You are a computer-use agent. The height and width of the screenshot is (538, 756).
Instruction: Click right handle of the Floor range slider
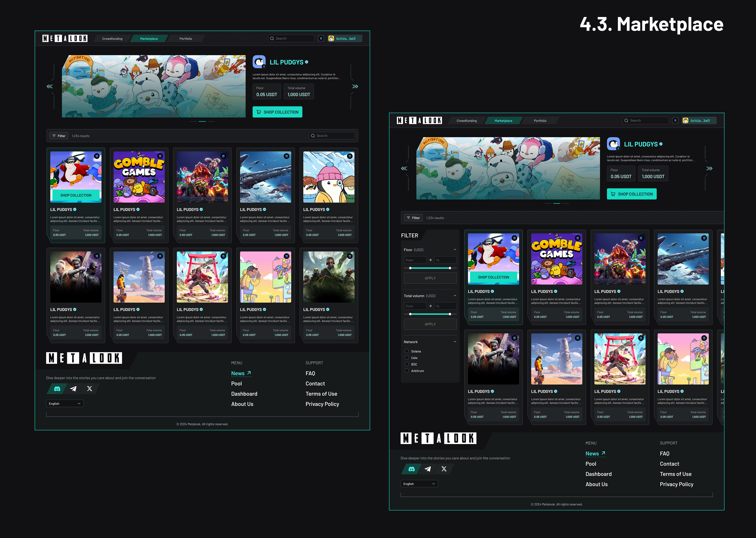(450, 268)
